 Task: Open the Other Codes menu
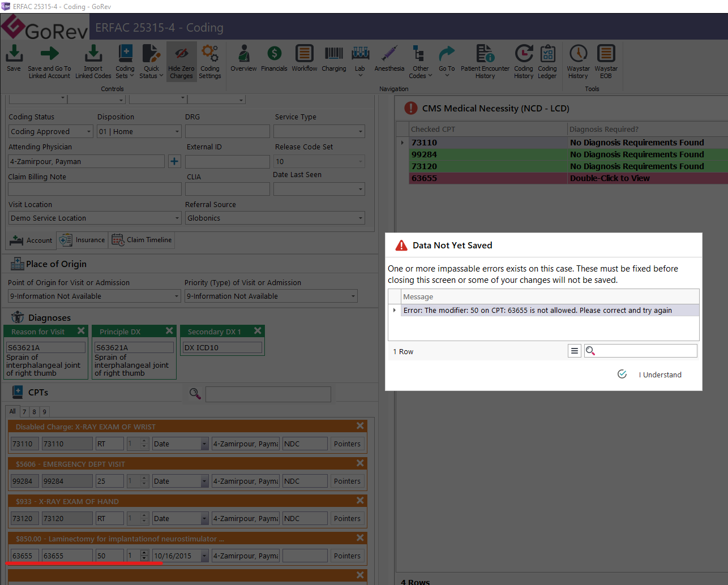click(x=420, y=61)
